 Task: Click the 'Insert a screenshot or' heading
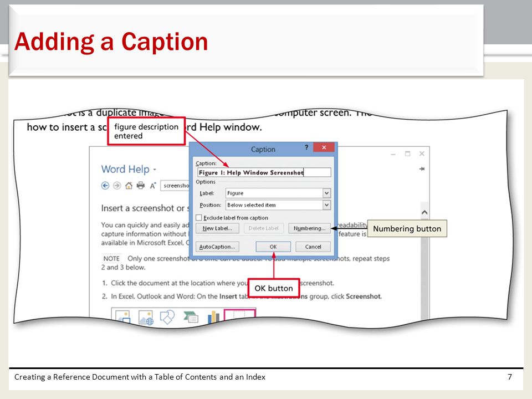142,208
